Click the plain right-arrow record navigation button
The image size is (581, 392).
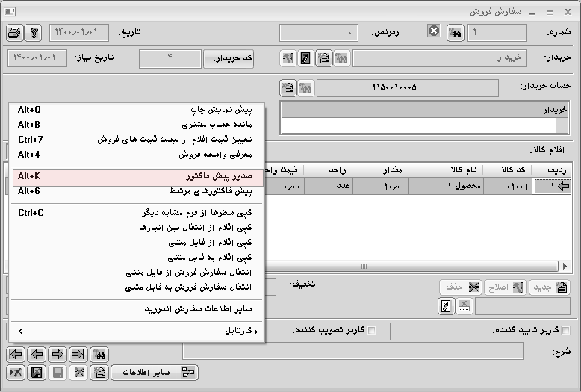coord(58,354)
